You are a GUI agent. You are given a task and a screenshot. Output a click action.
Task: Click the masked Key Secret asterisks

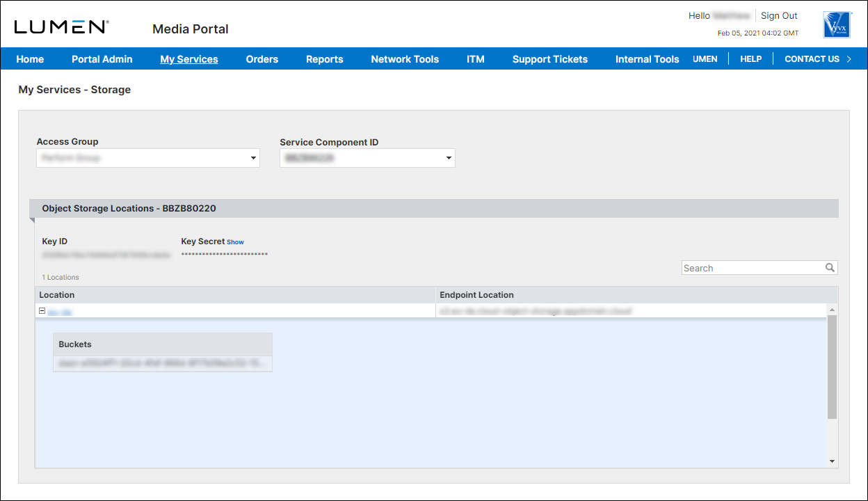[x=225, y=255]
